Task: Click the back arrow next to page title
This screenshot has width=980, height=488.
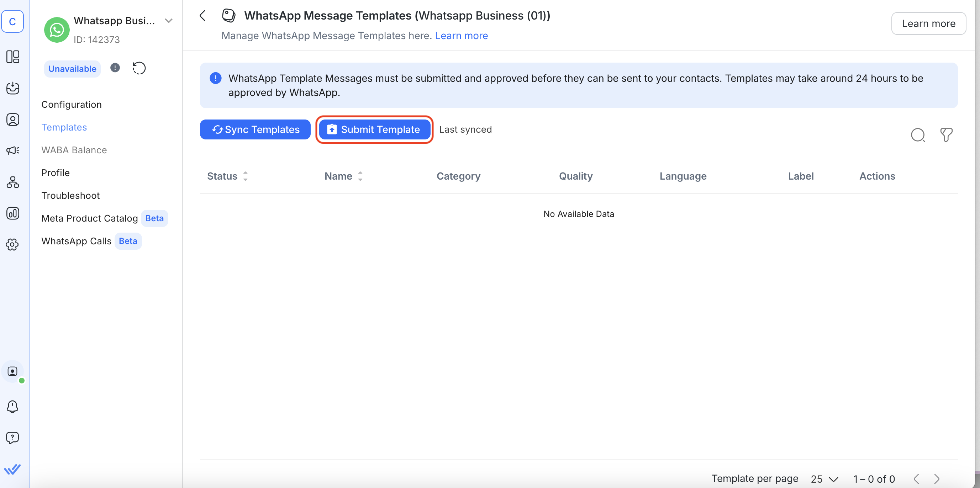Action: pyautogui.click(x=202, y=16)
